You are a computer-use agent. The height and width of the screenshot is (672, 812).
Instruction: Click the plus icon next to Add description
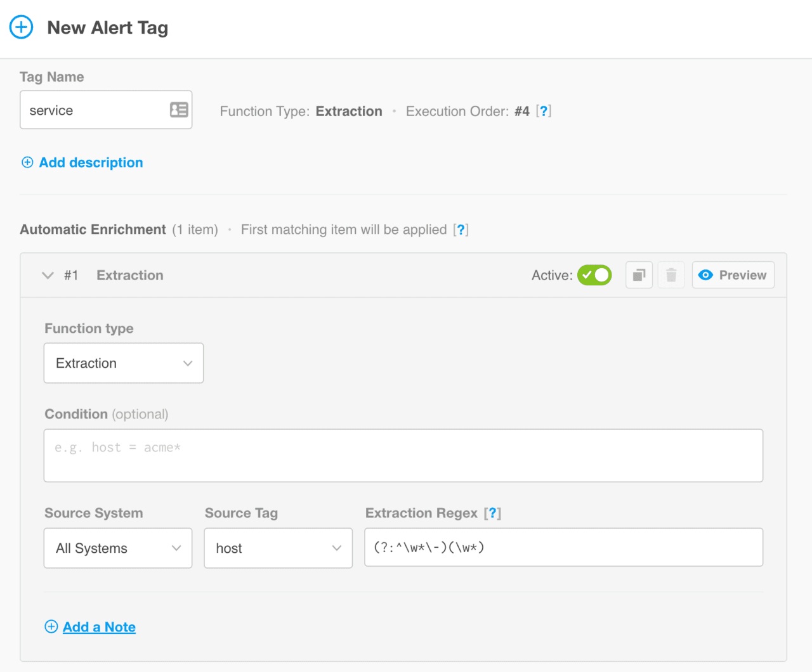(27, 162)
